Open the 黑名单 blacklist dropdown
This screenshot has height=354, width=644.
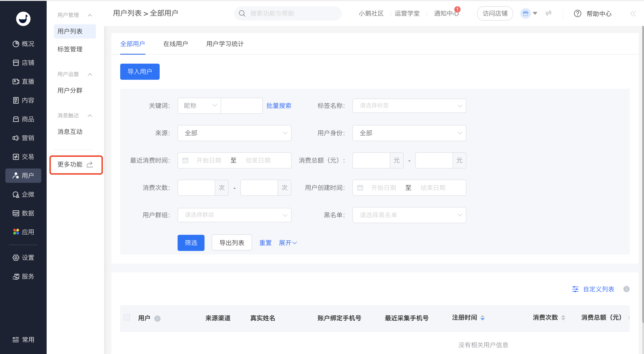click(409, 215)
